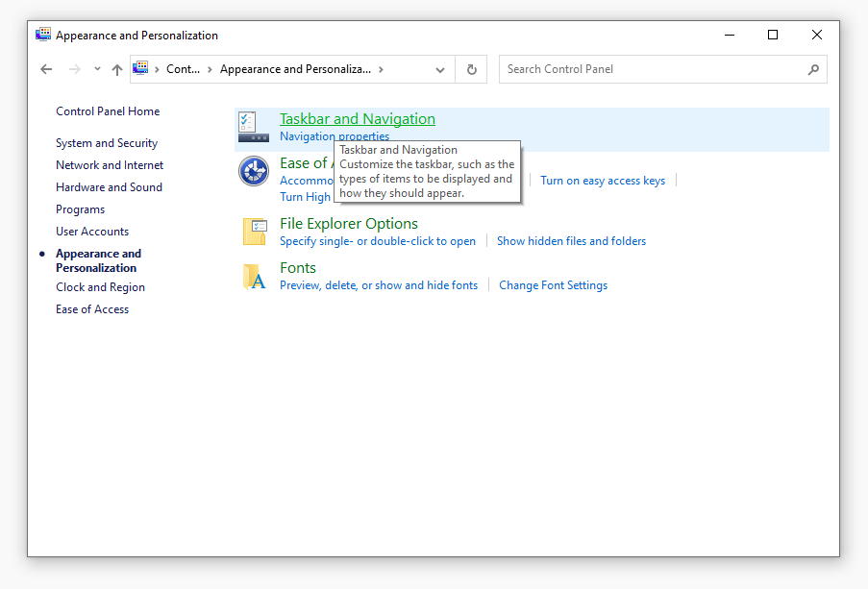Click Specify single- or double-click to open

(378, 241)
